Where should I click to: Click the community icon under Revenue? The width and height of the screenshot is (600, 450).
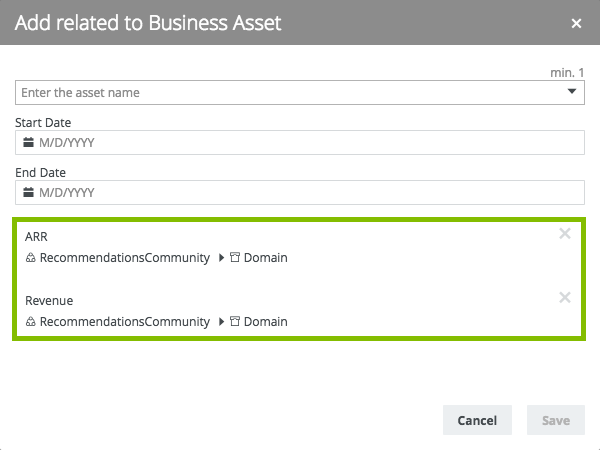31,322
